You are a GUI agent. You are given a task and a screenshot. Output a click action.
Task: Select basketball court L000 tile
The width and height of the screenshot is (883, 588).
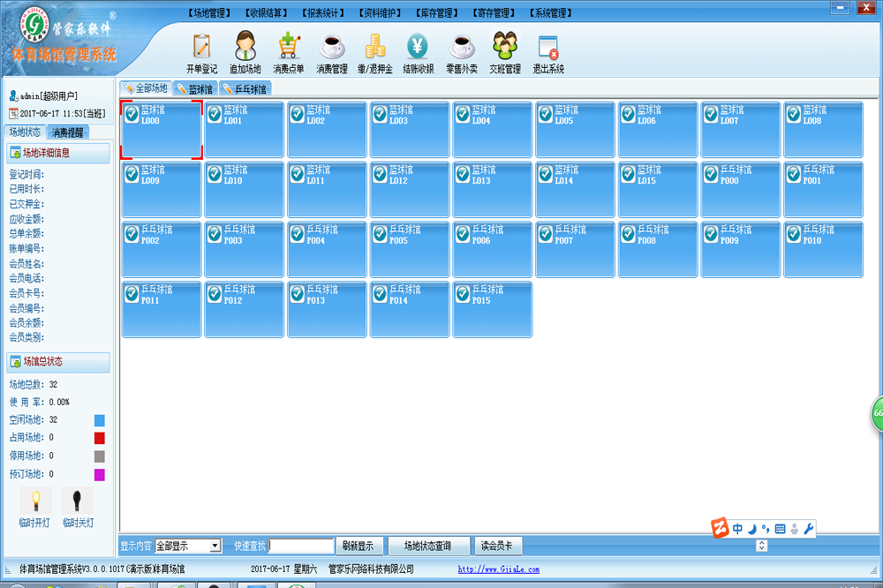[x=161, y=130]
